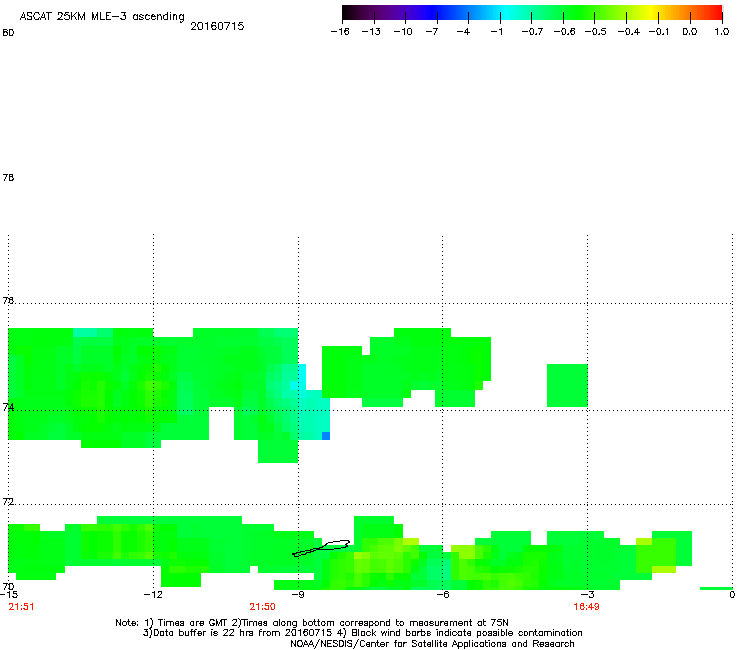Click the colorbar label -16
The width and height of the screenshot is (740, 650).
[x=340, y=32]
